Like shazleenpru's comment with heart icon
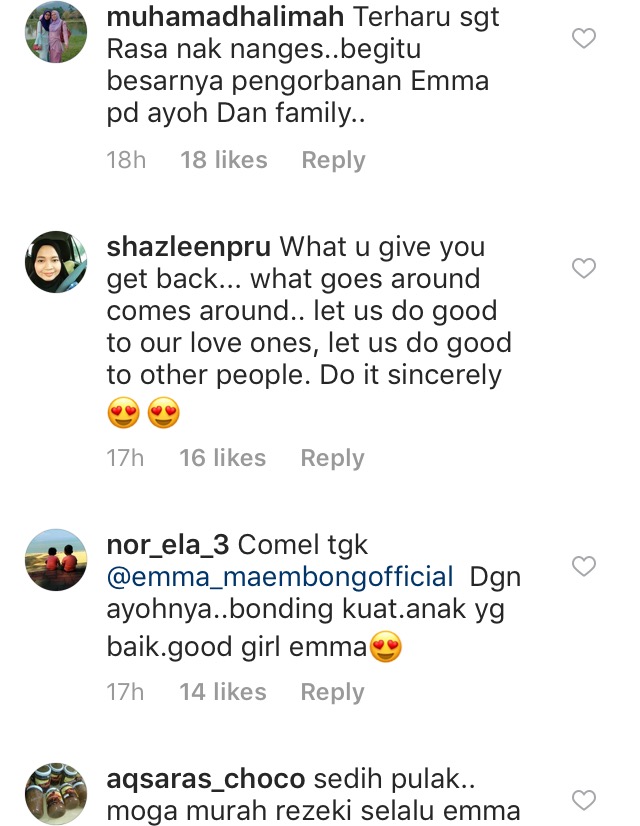Screen dimensions: 640x826 coord(583,268)
